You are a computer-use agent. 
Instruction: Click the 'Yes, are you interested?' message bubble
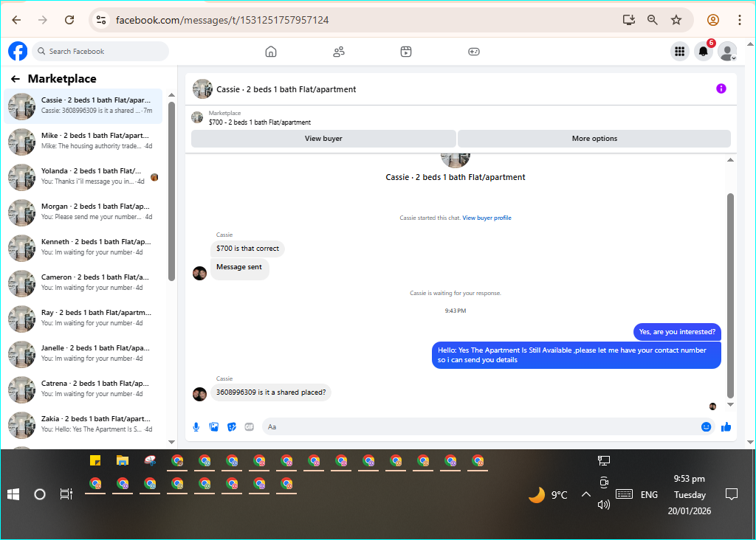click(x=677, y=332)
